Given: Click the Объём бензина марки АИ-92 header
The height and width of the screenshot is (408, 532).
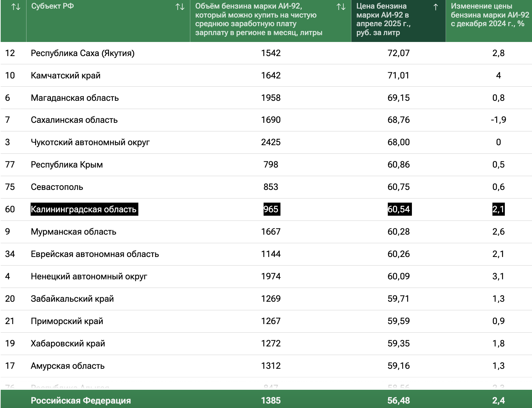Looking at the screenshot, I should pyautogui.click(x=270, y=21).
